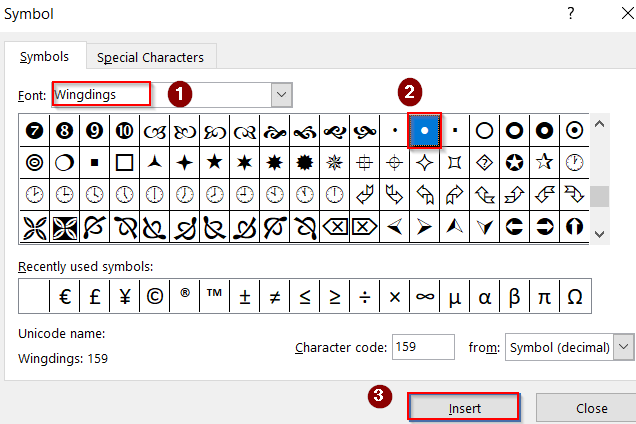Select the pound sterling recent symbol

pyautogui.click(x=94, y=297)
